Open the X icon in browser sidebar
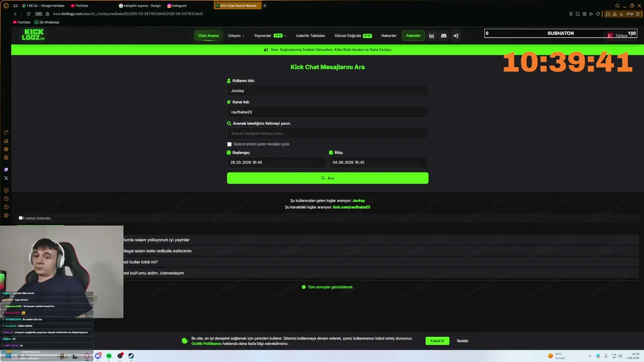The width and height of the screenshot is (644, 362). (x=6, y=178)
